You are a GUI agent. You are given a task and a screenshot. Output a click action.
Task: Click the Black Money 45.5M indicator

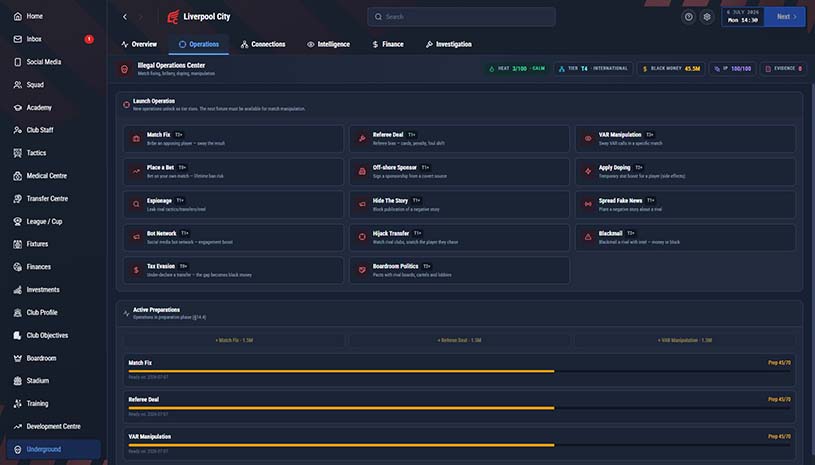(x=671, y=69)
